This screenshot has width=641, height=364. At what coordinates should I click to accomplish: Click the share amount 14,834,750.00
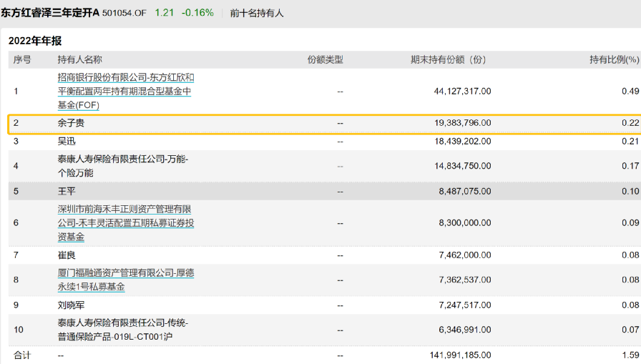point(462,166)
